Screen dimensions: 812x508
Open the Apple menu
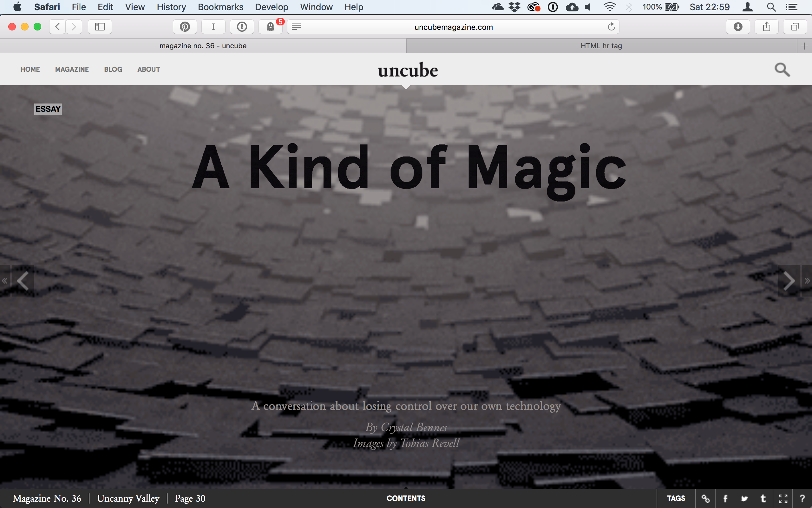17,7
